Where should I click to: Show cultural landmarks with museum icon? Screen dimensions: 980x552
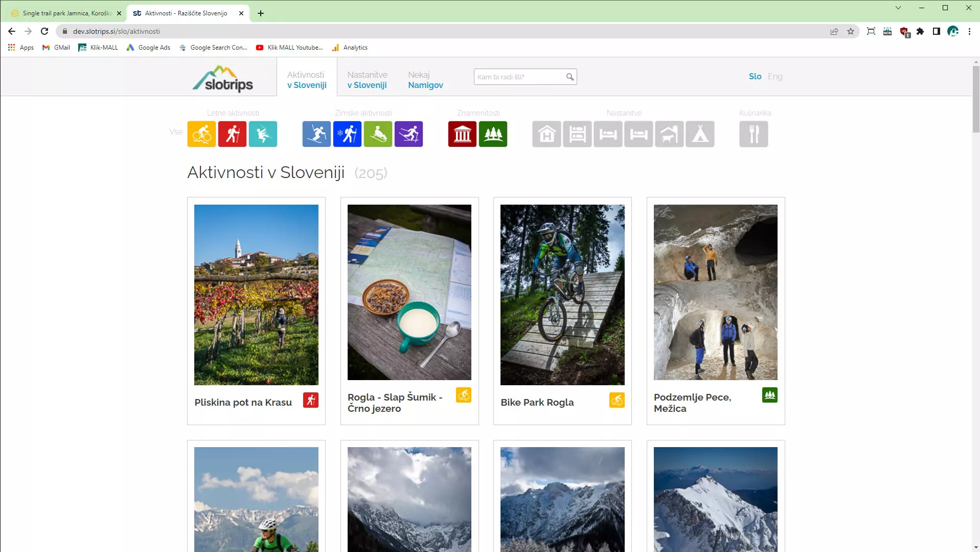click(462, 134)
